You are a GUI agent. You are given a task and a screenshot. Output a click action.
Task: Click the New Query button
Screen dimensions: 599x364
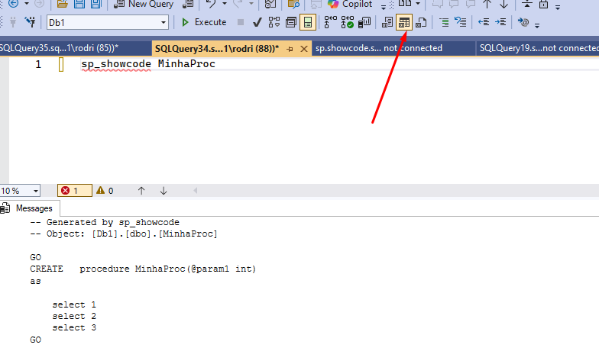coord(144,4)
